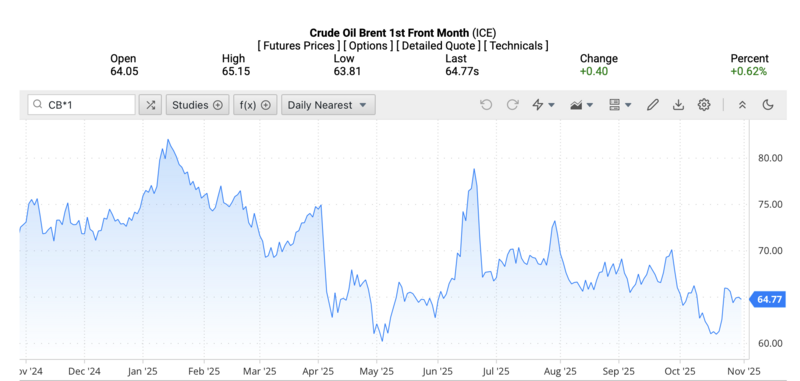Open the Options link

coord(368,45)
